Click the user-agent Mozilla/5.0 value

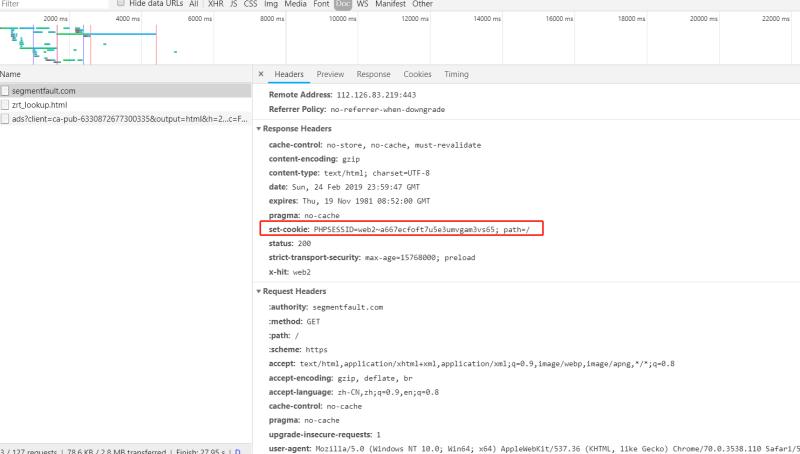(557, 448)
